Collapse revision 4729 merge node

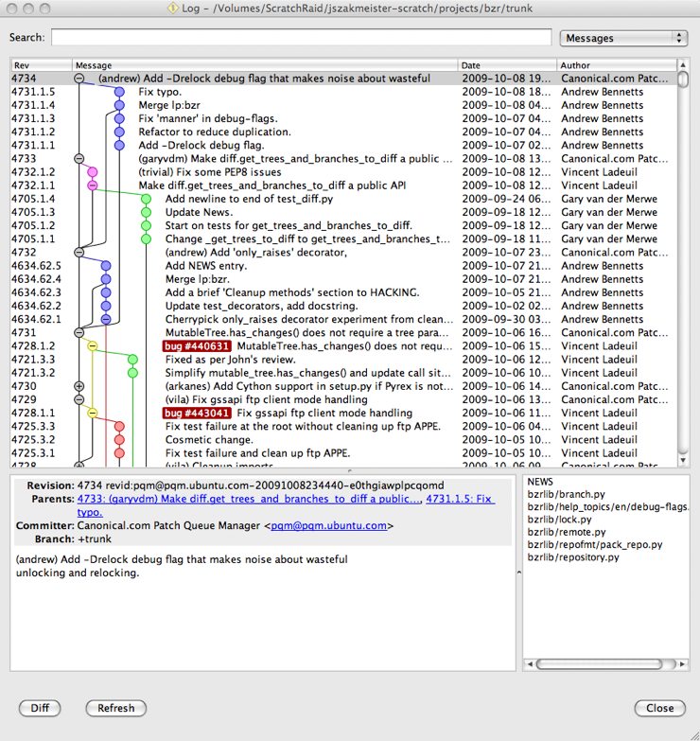tap(79, 399)
